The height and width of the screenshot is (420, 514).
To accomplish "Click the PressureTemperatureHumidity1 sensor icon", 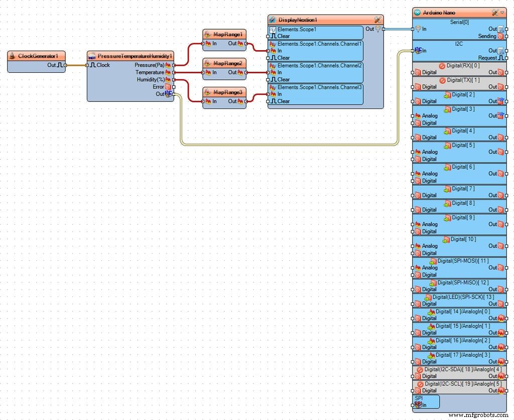I will click(x=92, y=56).
